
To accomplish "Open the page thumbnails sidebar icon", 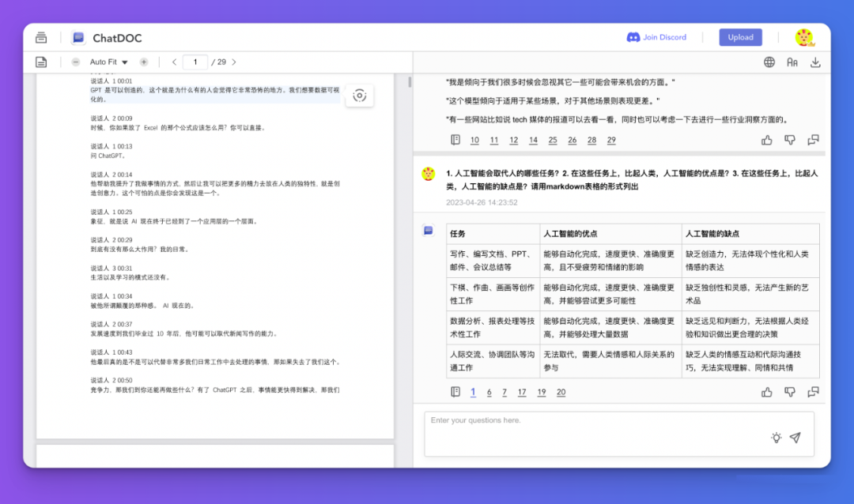I will click(x=40, y=62).
